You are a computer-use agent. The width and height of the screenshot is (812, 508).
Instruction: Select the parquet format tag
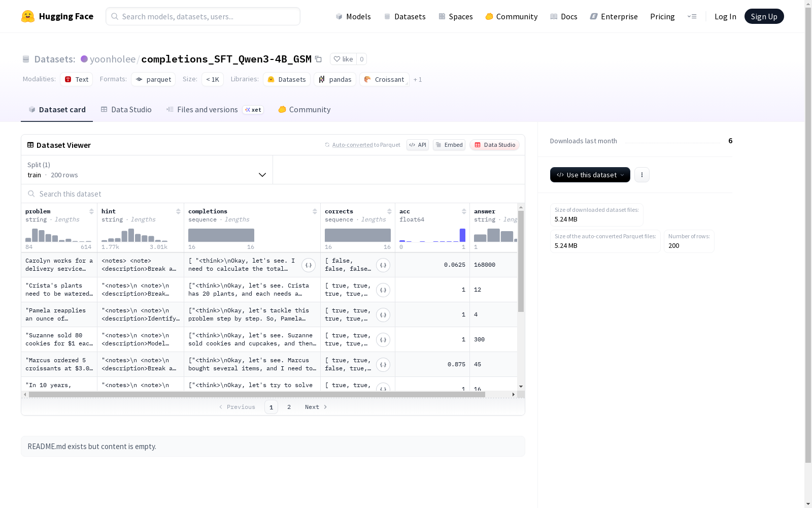(x=153, y=79)
